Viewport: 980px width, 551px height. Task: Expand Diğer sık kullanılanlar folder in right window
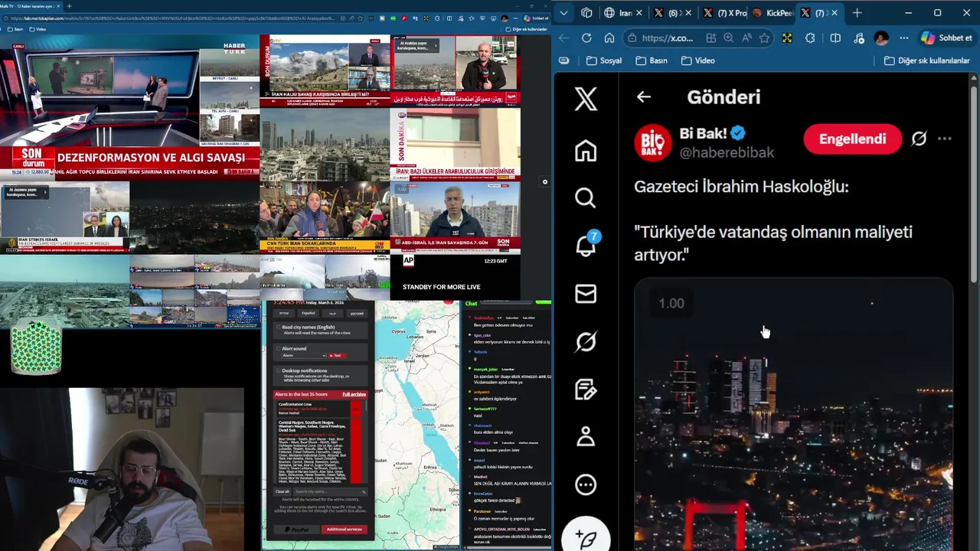tap(926, 60)
